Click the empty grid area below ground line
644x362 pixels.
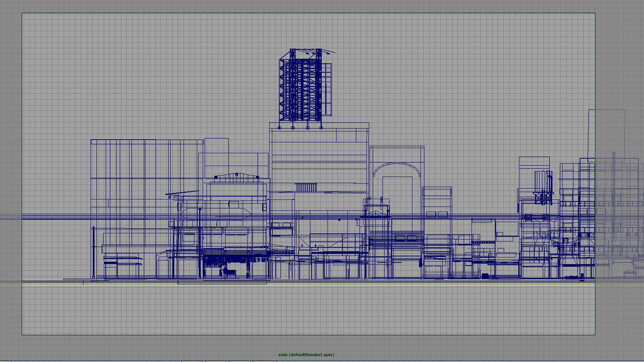click(x=302, y=312)
